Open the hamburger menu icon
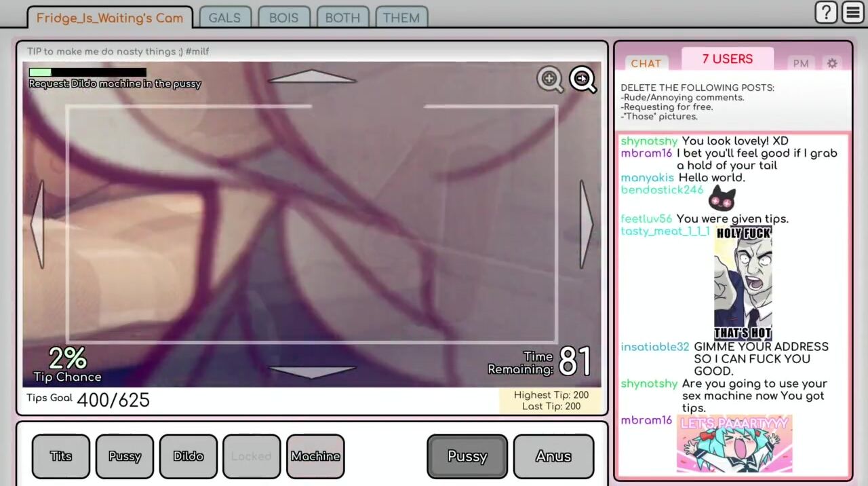Viewport: 868px width, 486px height. click(x=852, y=12)
